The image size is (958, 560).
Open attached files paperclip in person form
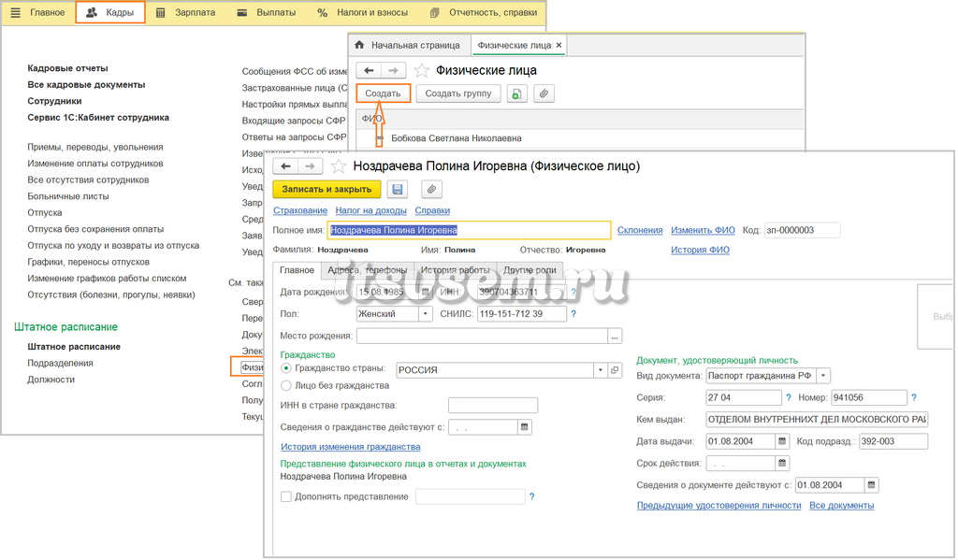pyautogui.click(x=431, y=189)
